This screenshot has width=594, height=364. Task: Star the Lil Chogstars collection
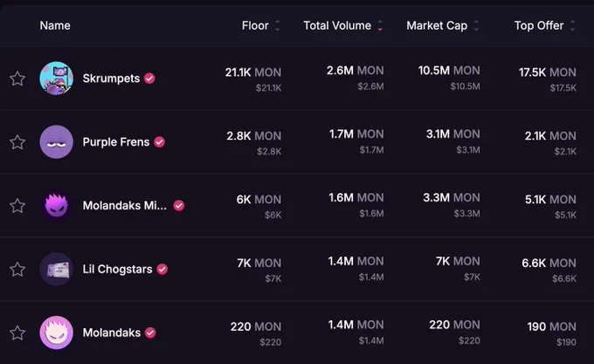point(17,270)
